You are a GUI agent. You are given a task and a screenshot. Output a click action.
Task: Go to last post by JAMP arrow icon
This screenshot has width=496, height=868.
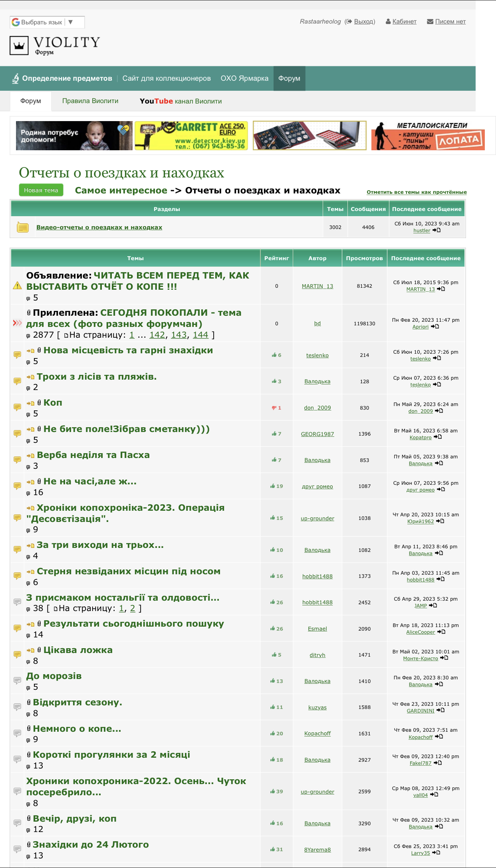(x=433, y=605)
